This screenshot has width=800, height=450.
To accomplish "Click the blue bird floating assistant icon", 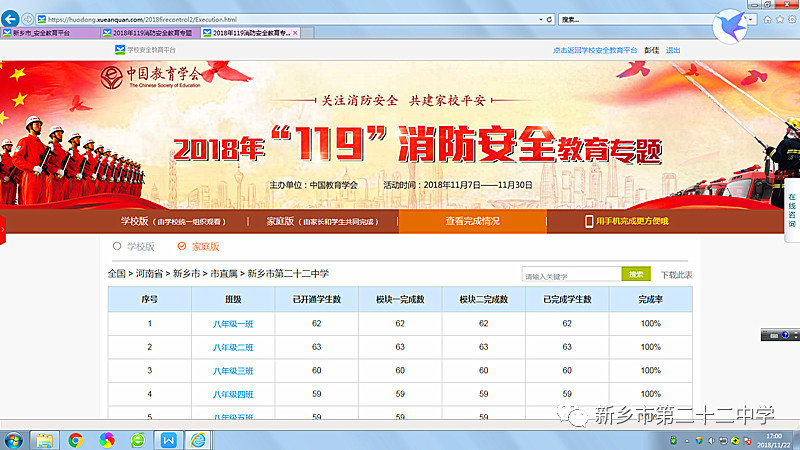I will [x=730, y=27].
